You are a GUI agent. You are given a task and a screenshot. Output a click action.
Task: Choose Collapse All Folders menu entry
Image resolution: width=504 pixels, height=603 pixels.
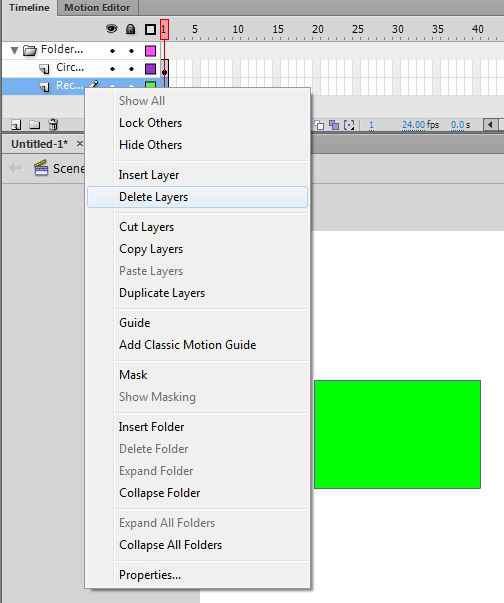click(x=170, y=545)
